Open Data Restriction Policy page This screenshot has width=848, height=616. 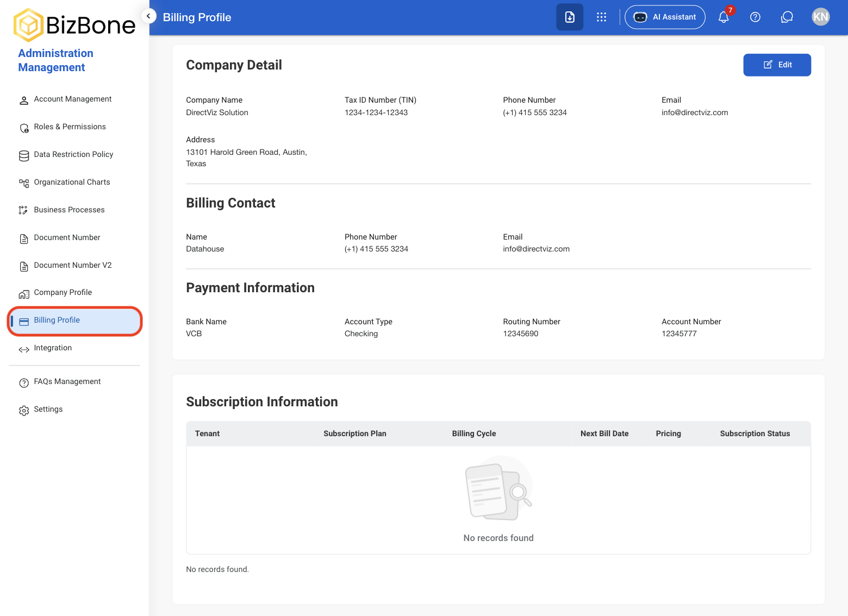(74, 154)
